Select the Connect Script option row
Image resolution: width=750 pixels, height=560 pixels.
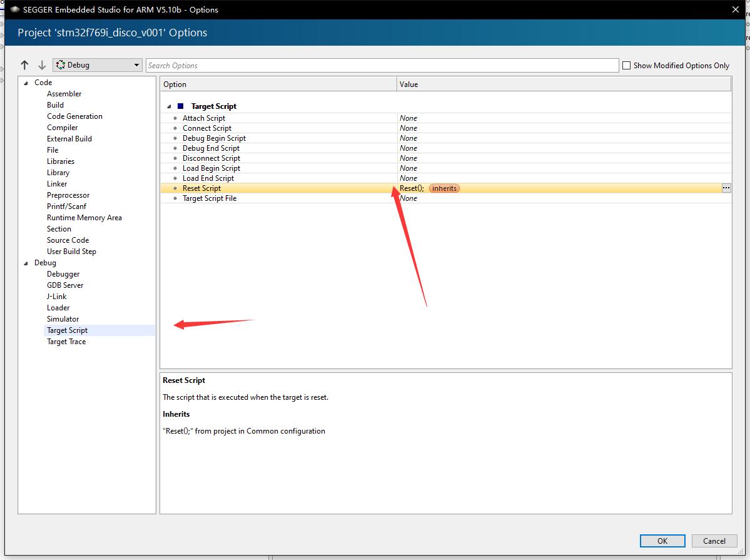[445, 128]
